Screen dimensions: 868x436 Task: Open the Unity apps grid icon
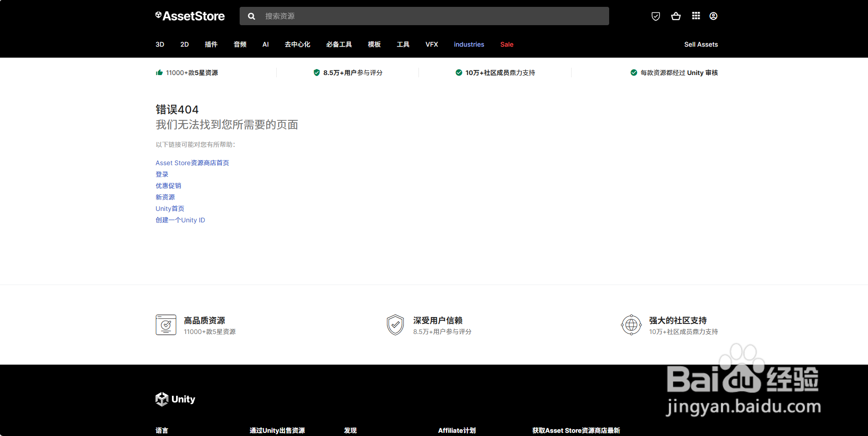[x=696, y=16]
